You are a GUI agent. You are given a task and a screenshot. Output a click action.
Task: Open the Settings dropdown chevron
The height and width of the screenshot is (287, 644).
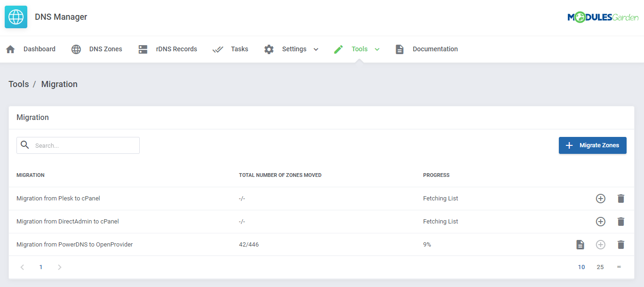pos(316,49)
